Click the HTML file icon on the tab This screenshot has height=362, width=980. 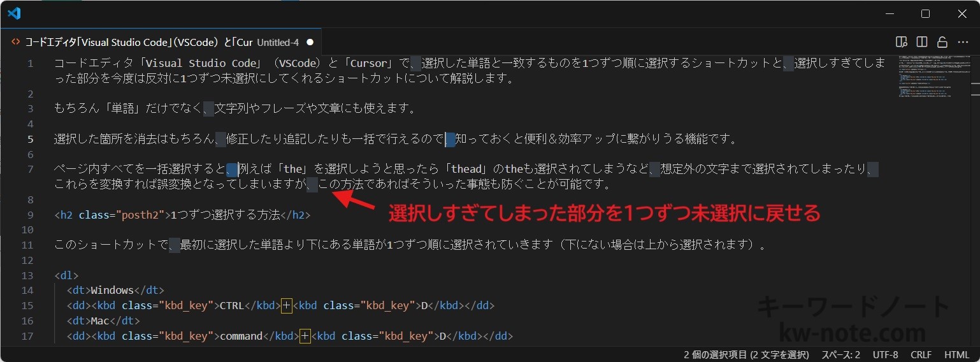(15, 42)
